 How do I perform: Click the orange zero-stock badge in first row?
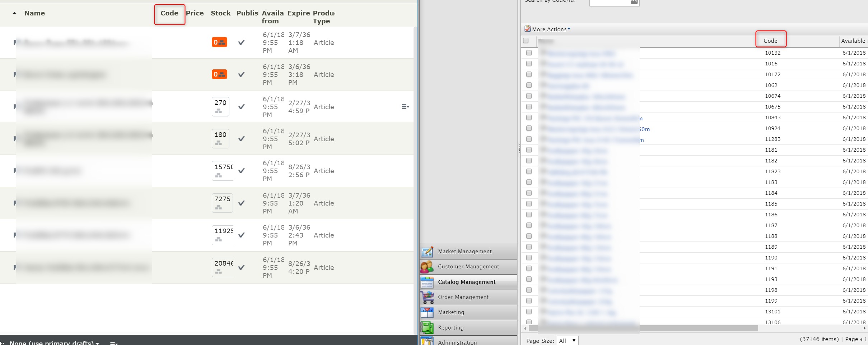(219, 42)
